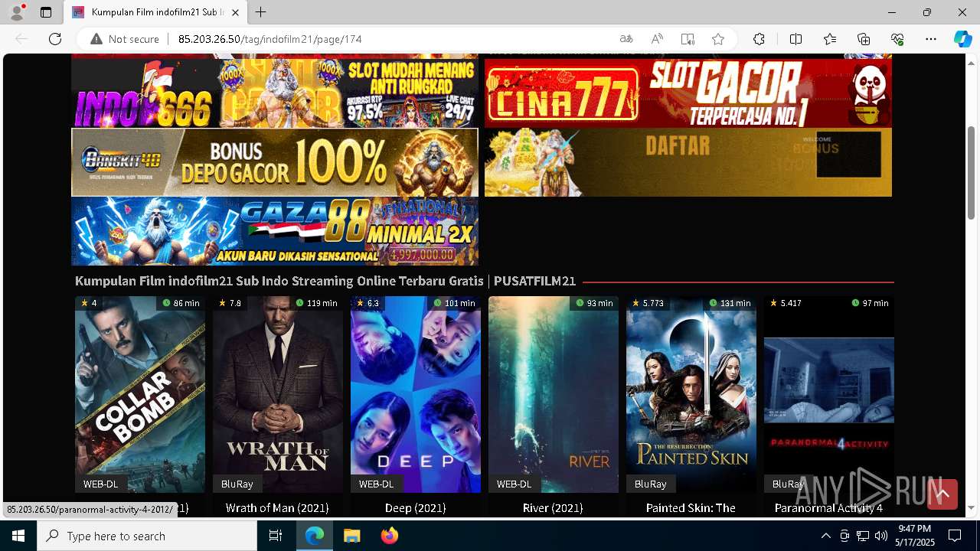980x551 pixels.
Task: Open the volume control icon
Action: pos(880,536)
